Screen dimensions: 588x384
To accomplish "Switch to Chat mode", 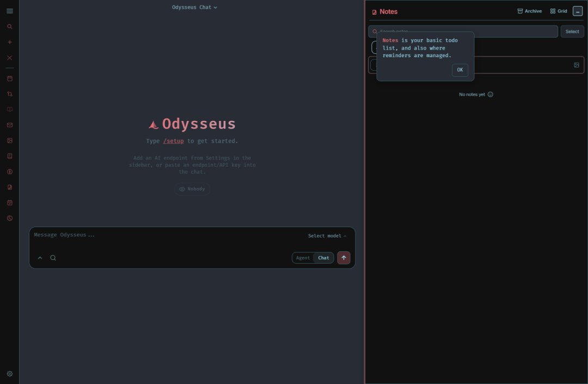I will [x=323, y=258].
